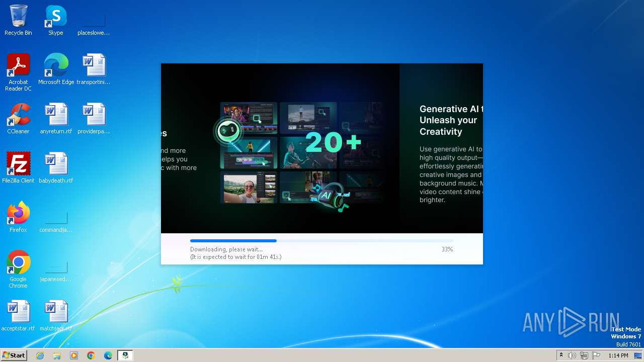Select the transportini... Word document
Viewport: 644px width, 362px height.
[94, 69]
